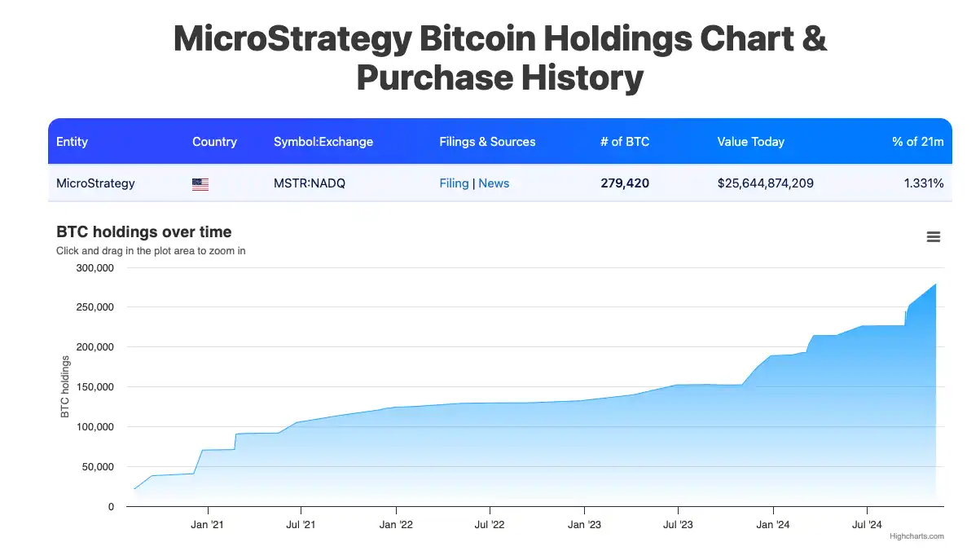The height and width of the screenshot is (551, 980).
Task: Click the MSTR:NADQ symbol cell
Action: 310,183
